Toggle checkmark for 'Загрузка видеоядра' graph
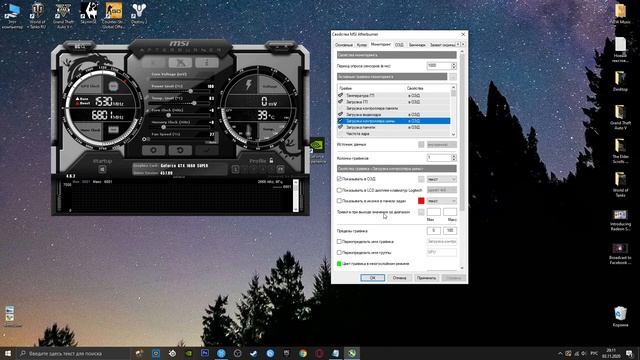Image resolution: width=640 pixels, height=360 pixels. click(x=340, y=114)
